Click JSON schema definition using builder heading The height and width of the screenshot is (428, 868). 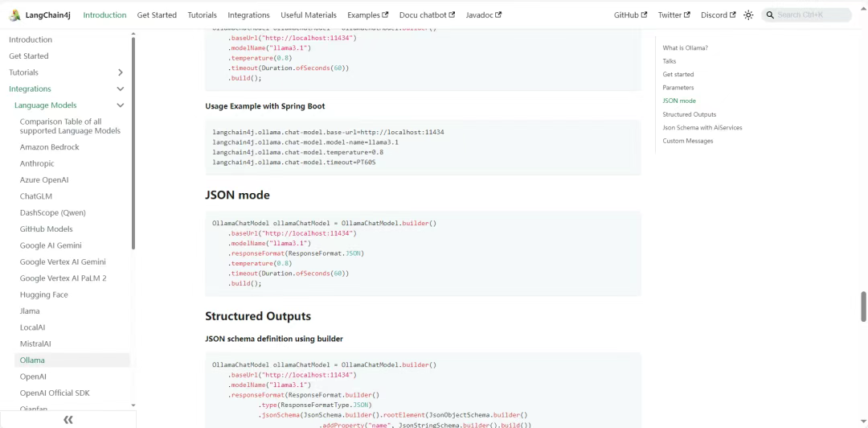[x=274, y=338]
